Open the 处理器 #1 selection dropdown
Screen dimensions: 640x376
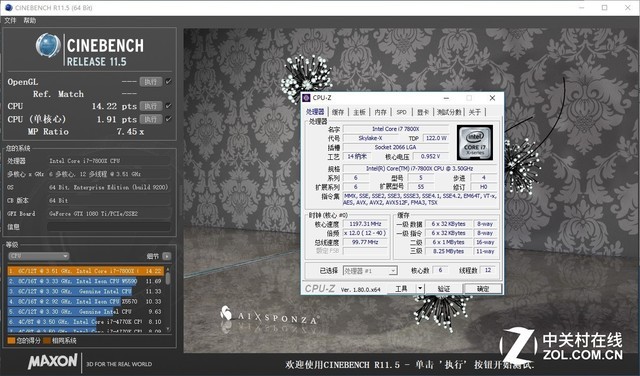370,271
